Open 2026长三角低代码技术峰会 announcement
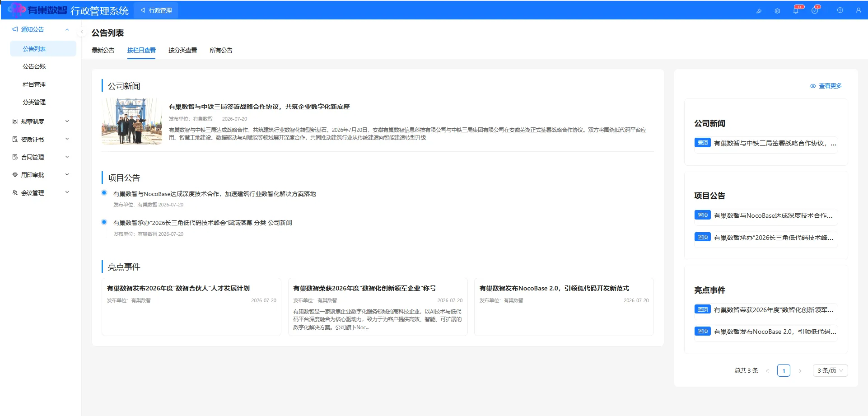This screenshot has height=416, width=868. tap(202, 223)
